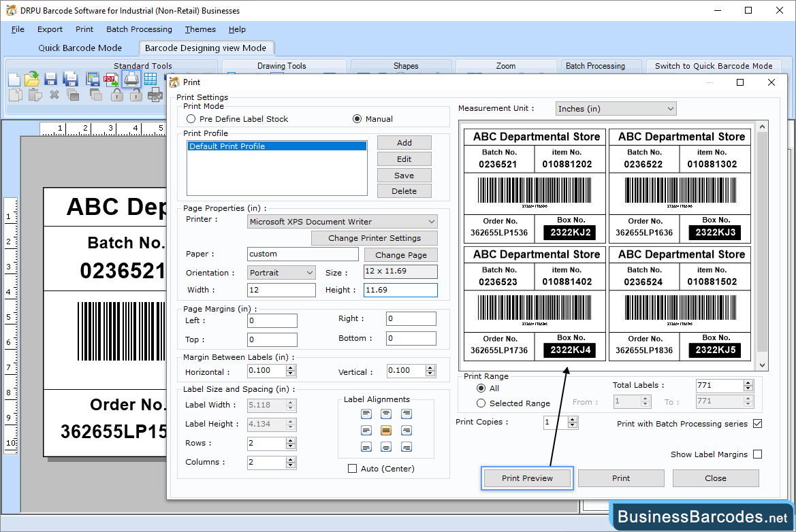Click Edit print profile button
The image size is (796, 532).
point(404,159)
